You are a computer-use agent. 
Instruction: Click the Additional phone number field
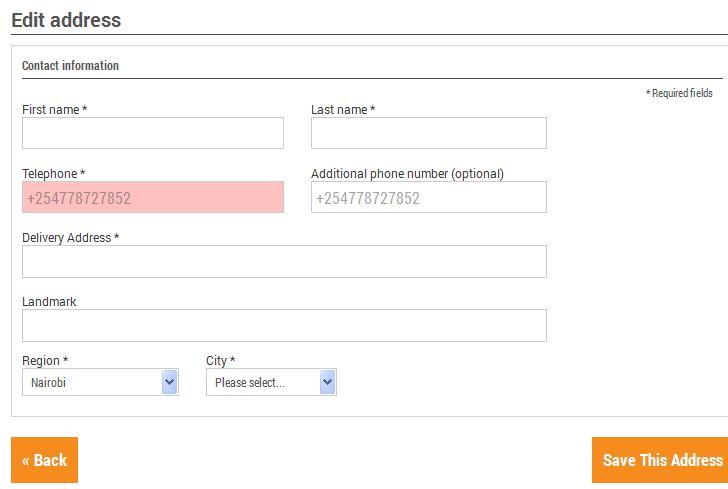pyautogui.click(x=428, y=197)
